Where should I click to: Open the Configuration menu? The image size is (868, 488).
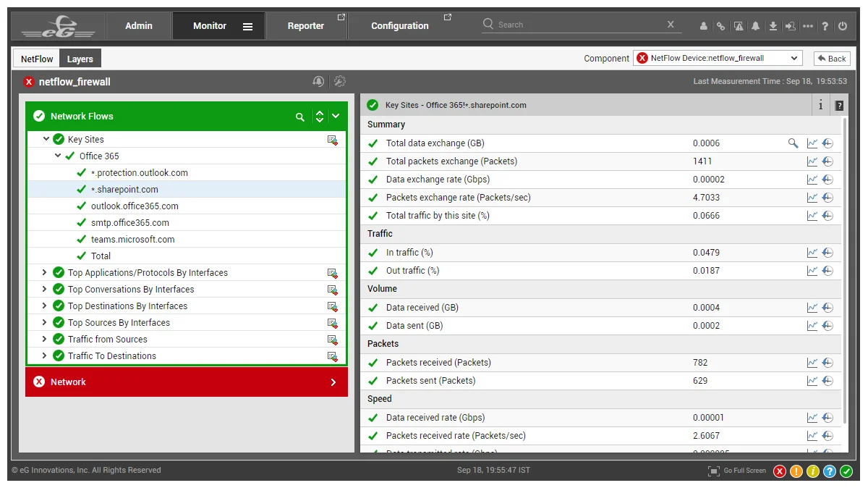coord(400,26)
